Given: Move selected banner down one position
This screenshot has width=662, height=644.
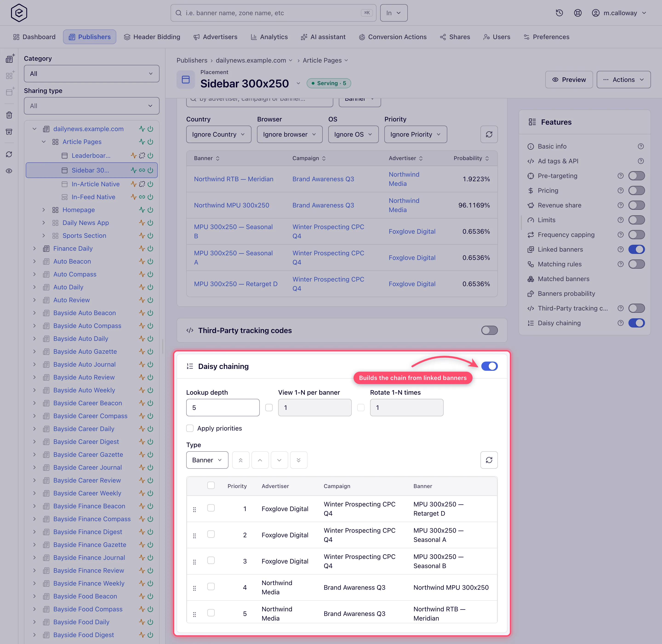Looking at the screenshot, I should click(279, 460).
